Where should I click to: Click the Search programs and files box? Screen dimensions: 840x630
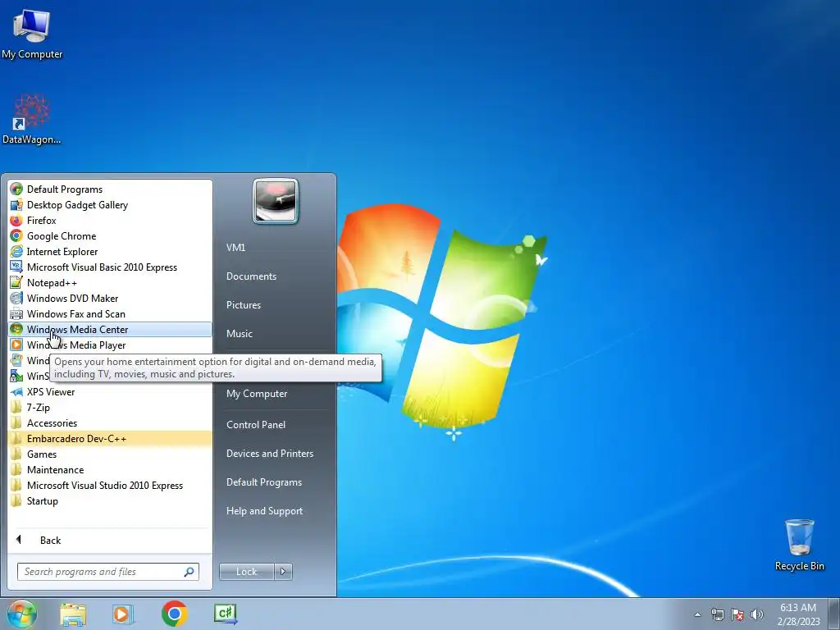(x=107, y=572)
